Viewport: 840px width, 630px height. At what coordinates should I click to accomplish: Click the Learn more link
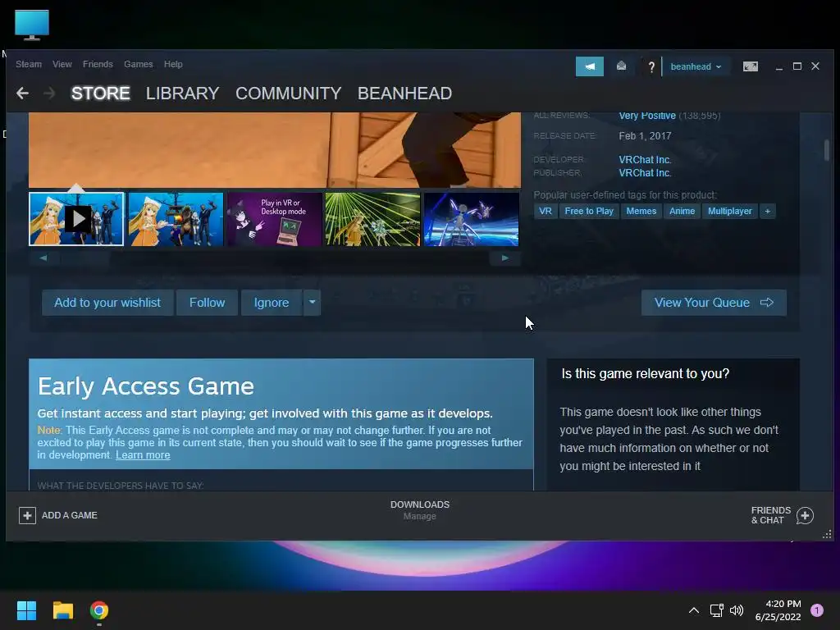[143, 454]
